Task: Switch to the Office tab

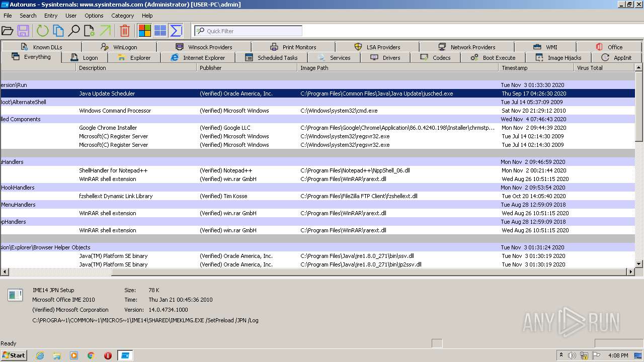Action: click(x=609, y=47)
